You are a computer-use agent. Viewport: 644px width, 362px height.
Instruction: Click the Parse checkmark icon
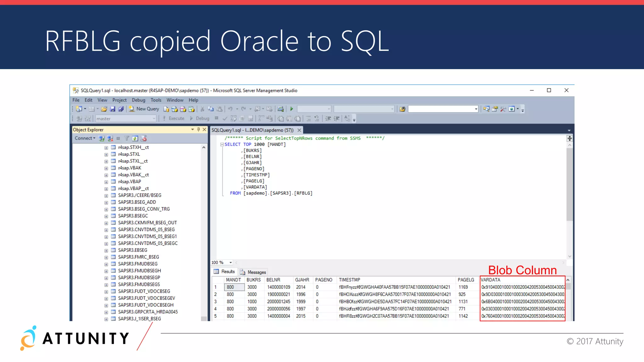(225, 118)
